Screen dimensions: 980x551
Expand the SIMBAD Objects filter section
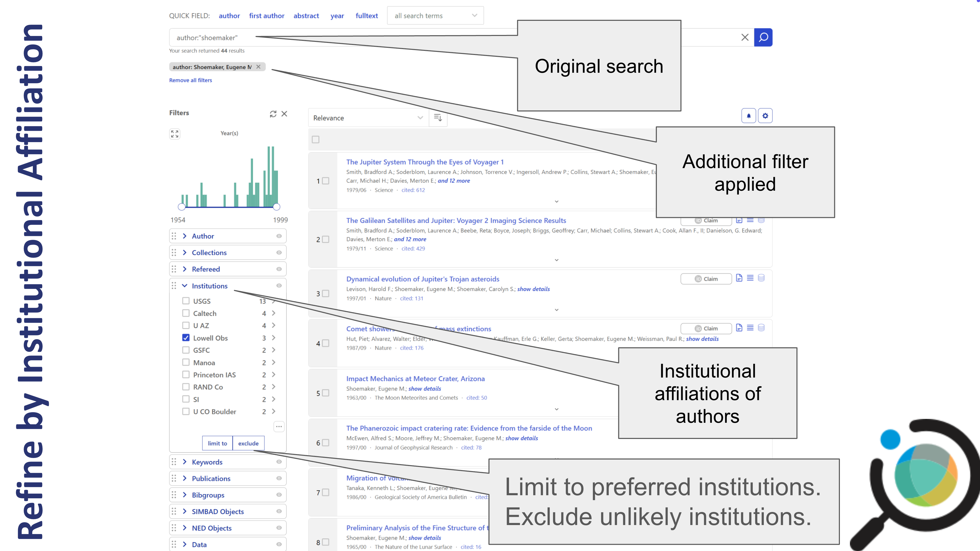tap(185, 511)
